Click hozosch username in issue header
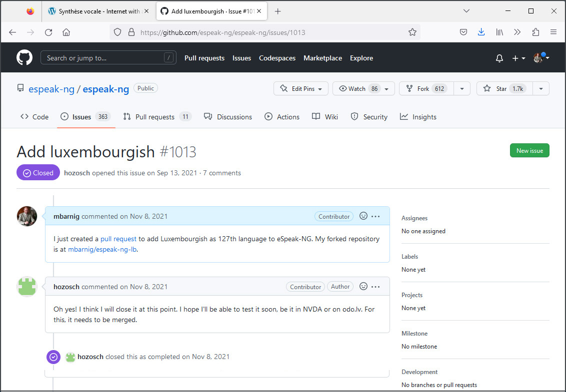Image resolution: width=566 pixels, height=392 pixels. coord(77,173)
